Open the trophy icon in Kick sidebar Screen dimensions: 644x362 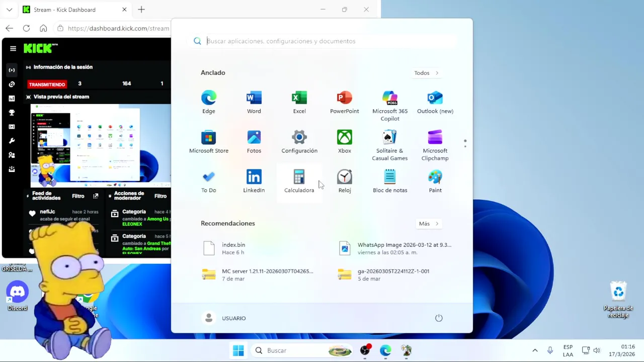[x=12, y=113]
